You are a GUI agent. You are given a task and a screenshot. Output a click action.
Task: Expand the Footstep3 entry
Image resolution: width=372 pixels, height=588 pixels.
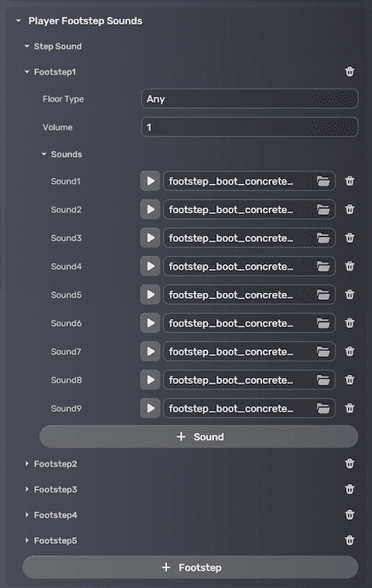click(x=26, y=490)
